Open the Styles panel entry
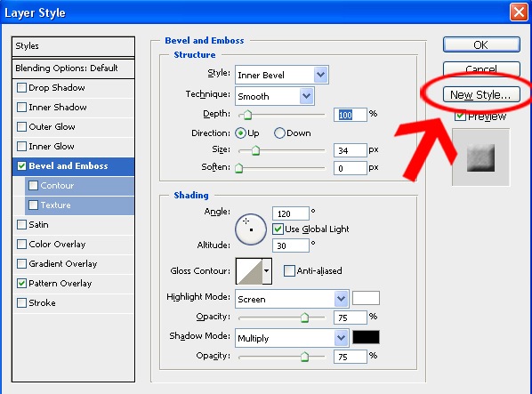 click(x=73, y=46)
